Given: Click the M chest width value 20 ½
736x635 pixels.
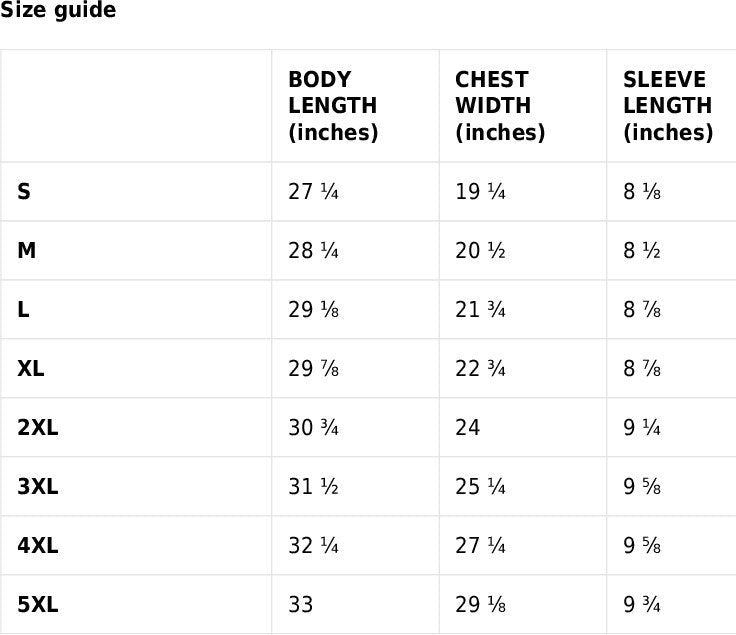Looking at the screenshot, I should pos(480,251).
